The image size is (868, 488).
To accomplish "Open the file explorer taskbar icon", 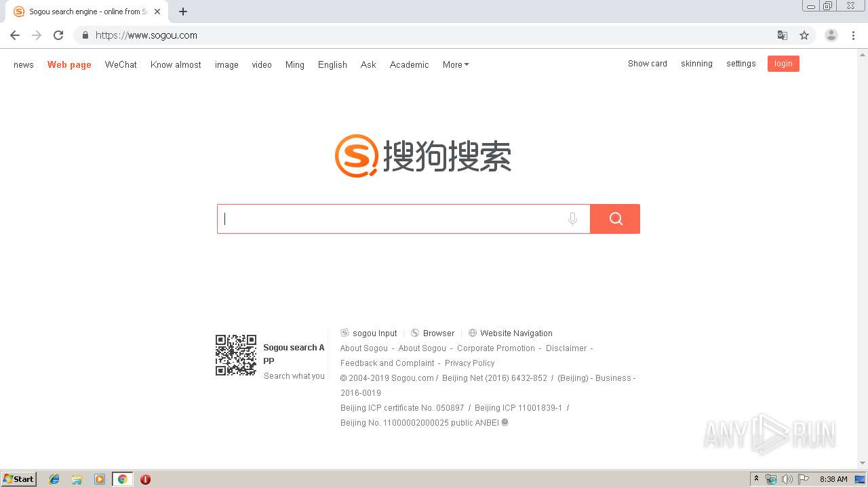I will (x=77, y=479).
